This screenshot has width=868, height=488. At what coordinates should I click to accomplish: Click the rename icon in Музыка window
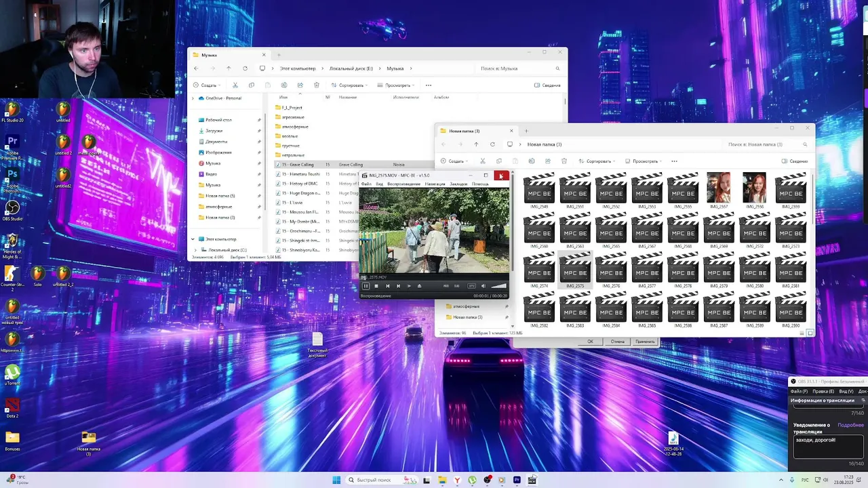pyautogui.click(x=284, y=85)
